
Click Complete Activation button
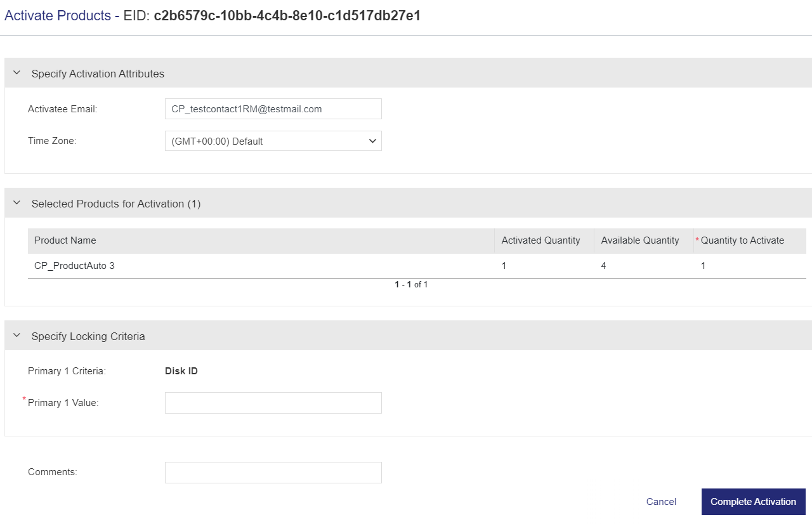click(x=754, y=502)
